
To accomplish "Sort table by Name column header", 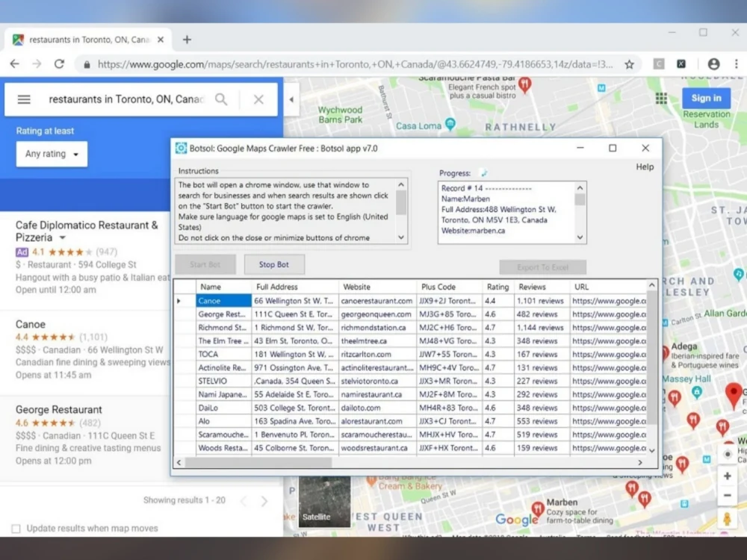I will point(223,287).
